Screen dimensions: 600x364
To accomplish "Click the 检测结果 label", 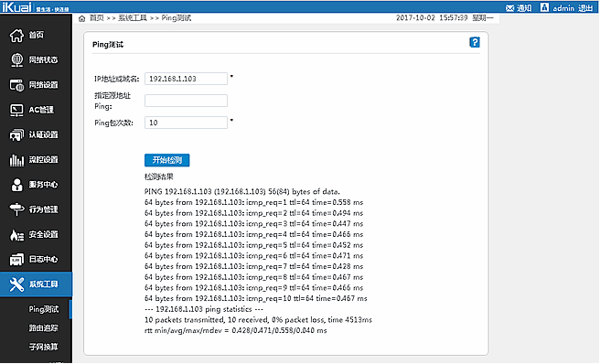I will click(159, 177).
